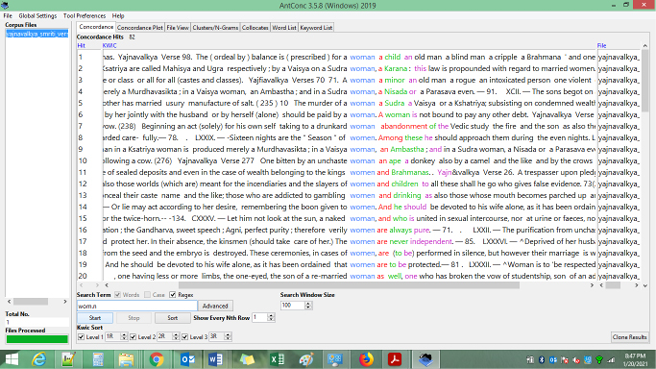
Task: Open the taskbar icon between Paint and Firefox
Action: (335, 359)
